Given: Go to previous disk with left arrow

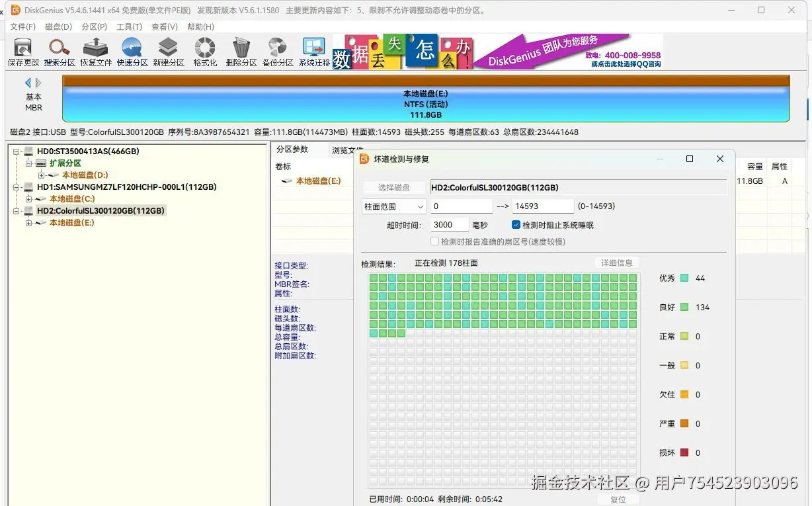Looking at the screenshot, I should point(28,83).
